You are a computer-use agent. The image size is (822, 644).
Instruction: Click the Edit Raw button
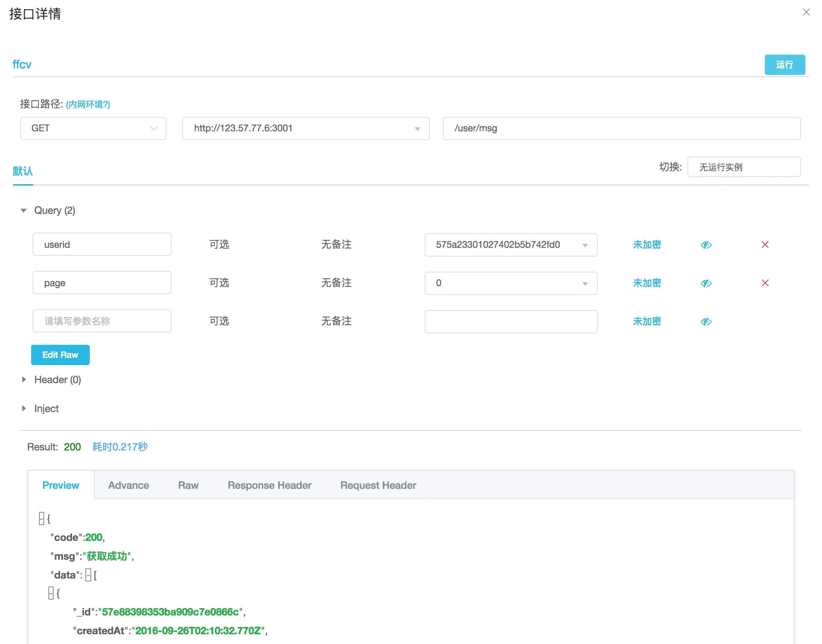click(x=60, y=355)
